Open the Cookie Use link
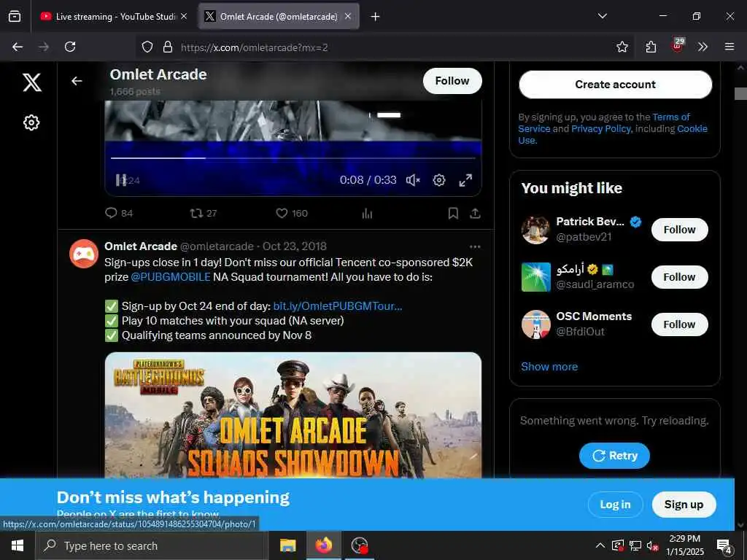Viewport: 747px width, 560px height. (692, 128)
